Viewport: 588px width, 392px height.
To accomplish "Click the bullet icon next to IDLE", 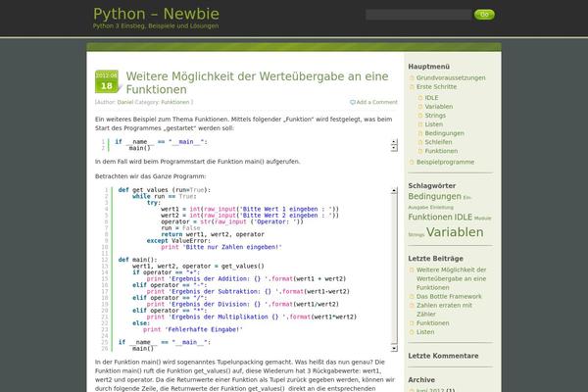I will (x=420, y=98).
